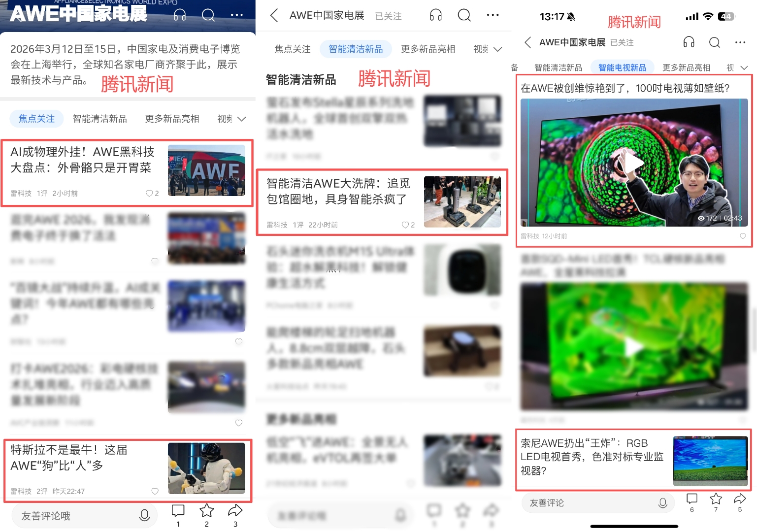The image size is (757, 532).
Task: Tap the headphones audio icon in the header
Action: [180, 15]
